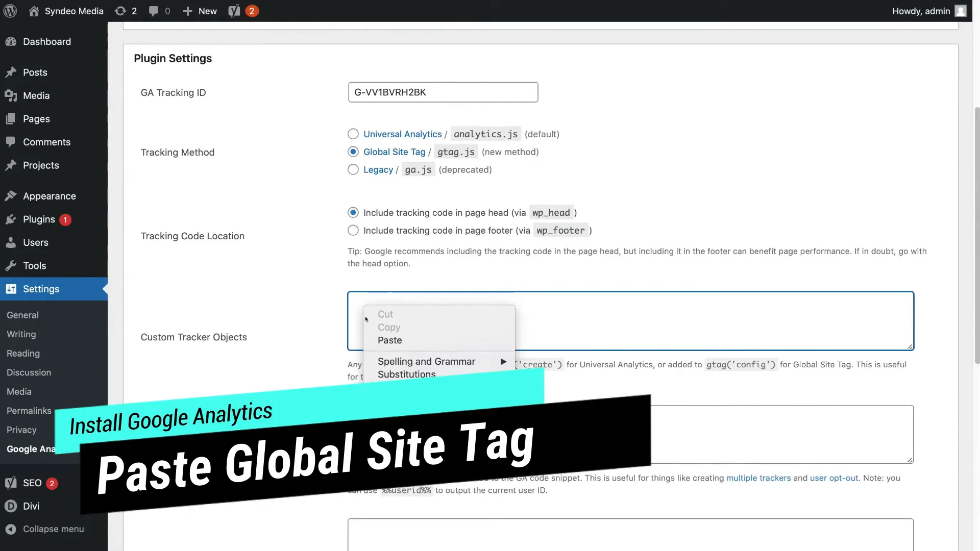Choose include tracking code in page footer
Screen dimensions: 980x551
[353, 230]
